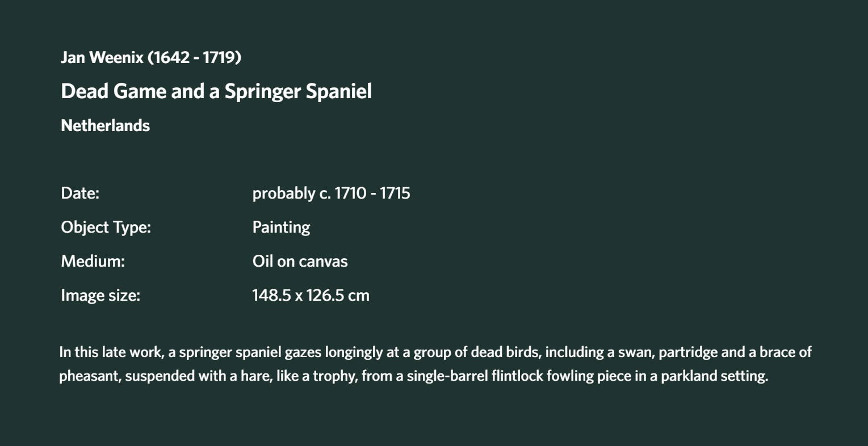The height and width of the screenshot is (446, 868).
Task: Click the artist's lifespan (1642 - 1719)
Action: (x=194, y=57)
